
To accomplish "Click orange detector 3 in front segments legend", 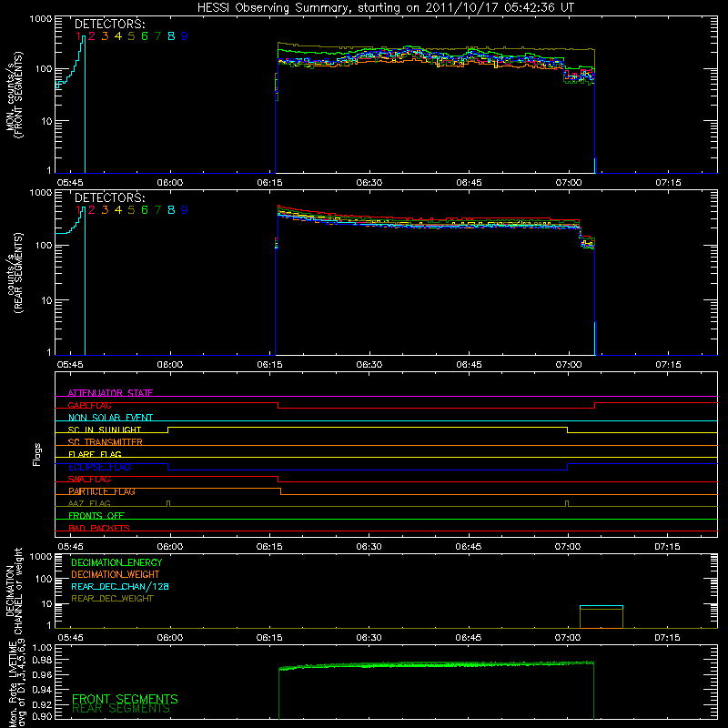I will pyautogui.click(x=105, y=36).
